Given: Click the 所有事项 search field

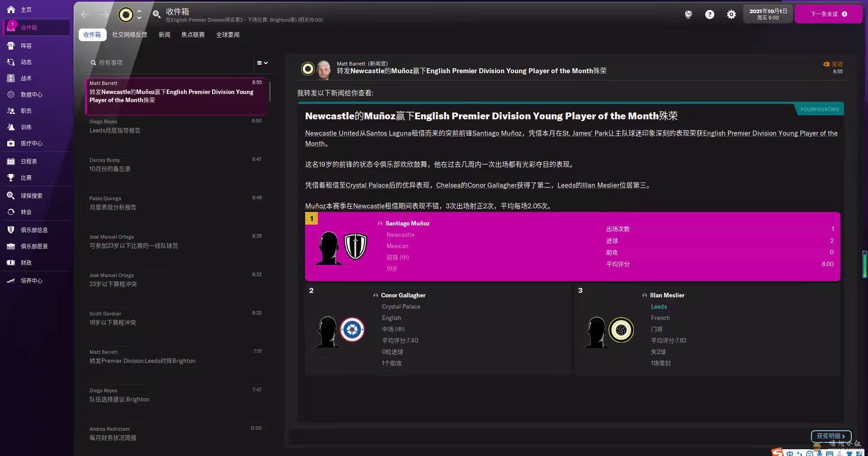Looking at the screenshot, I should [172, 63].
